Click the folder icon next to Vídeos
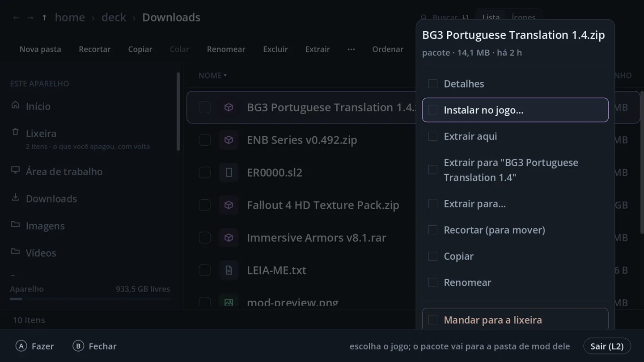The image size is (644, 362). click(16, 252)
